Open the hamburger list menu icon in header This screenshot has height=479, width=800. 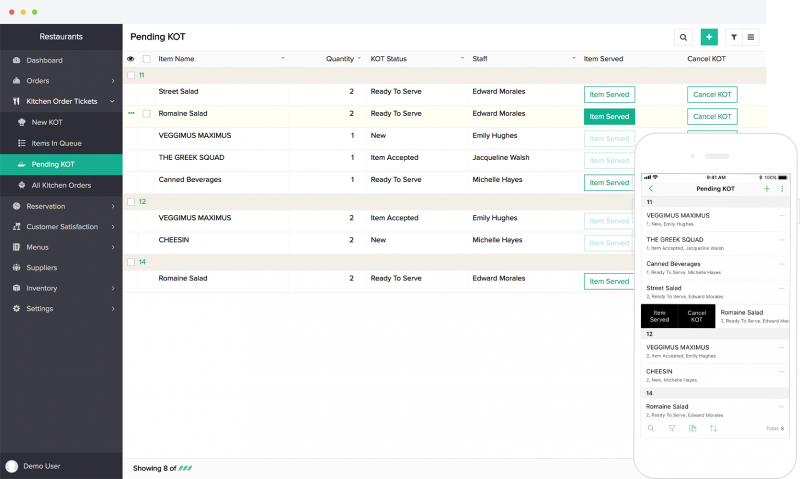click(750, 37)
